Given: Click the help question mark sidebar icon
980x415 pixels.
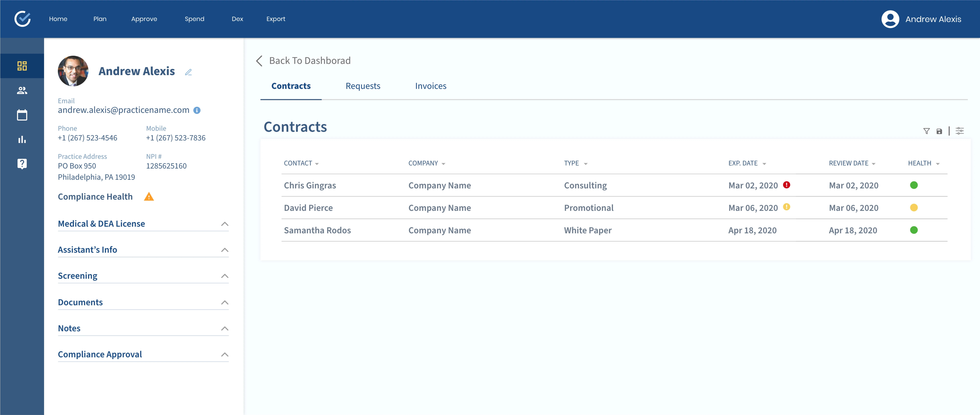Looking at the screenshot, I should pyautogui.click(x=22, y=164).
